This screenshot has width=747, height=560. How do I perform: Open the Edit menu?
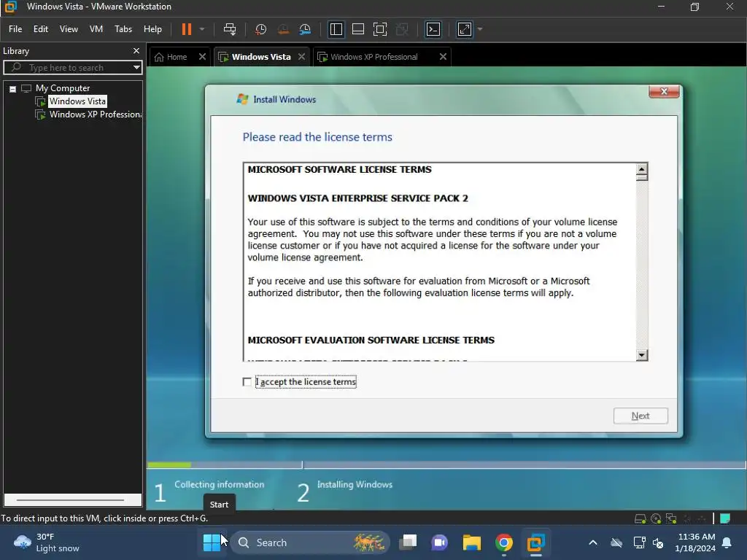point(41,29)
